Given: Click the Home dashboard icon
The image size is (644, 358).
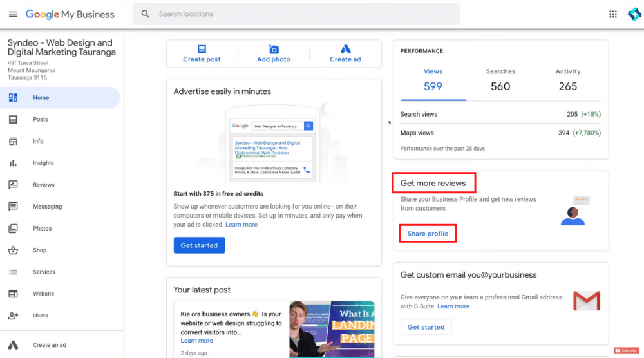Looking at the screenshot, I should [x=13, y=97].
